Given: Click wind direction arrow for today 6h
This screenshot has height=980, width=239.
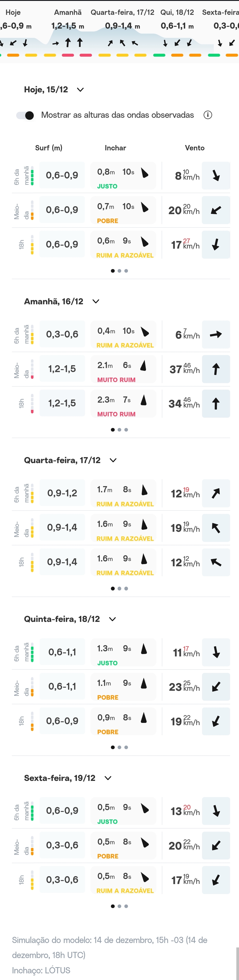Looking at the screenshot, I should pyautogui.click(x=216, y=176).
